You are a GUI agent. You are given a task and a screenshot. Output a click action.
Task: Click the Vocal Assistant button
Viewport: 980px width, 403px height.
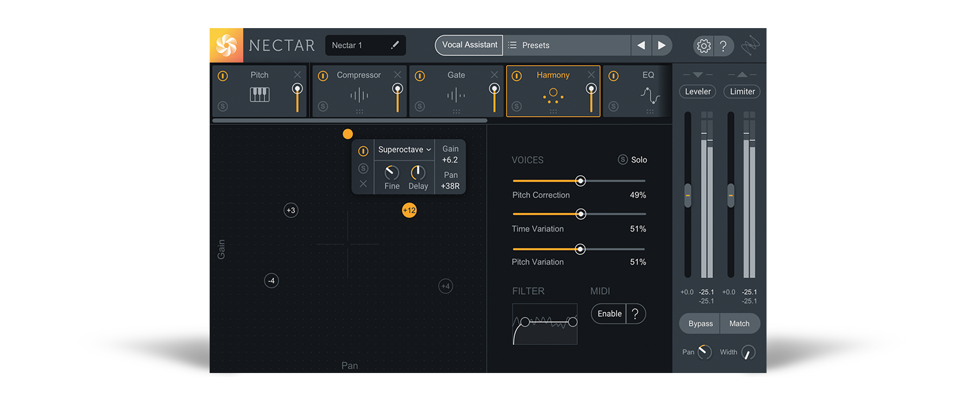(469, 45)
